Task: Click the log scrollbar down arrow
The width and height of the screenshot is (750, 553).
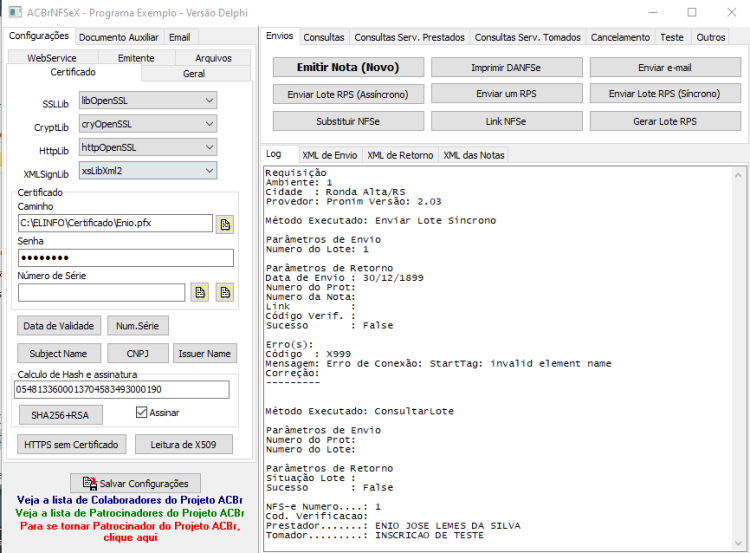Action: pos(738,543)
